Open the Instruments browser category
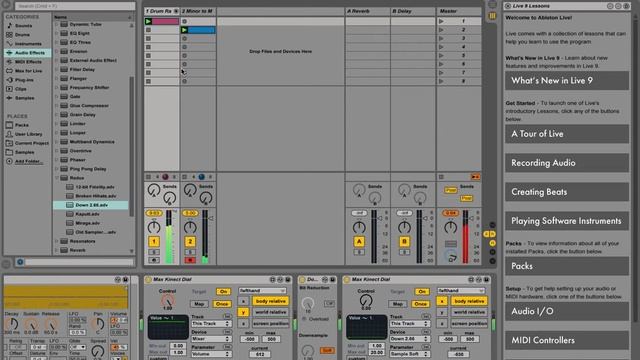The height and width of the screenshot is (360, 640). (28, 44)
